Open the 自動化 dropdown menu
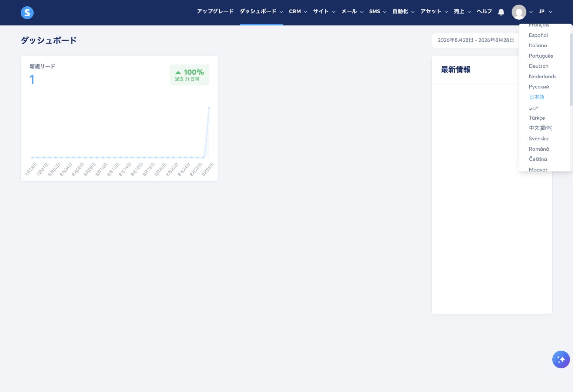This screenshot has width=573, height=392. (404, 11)
